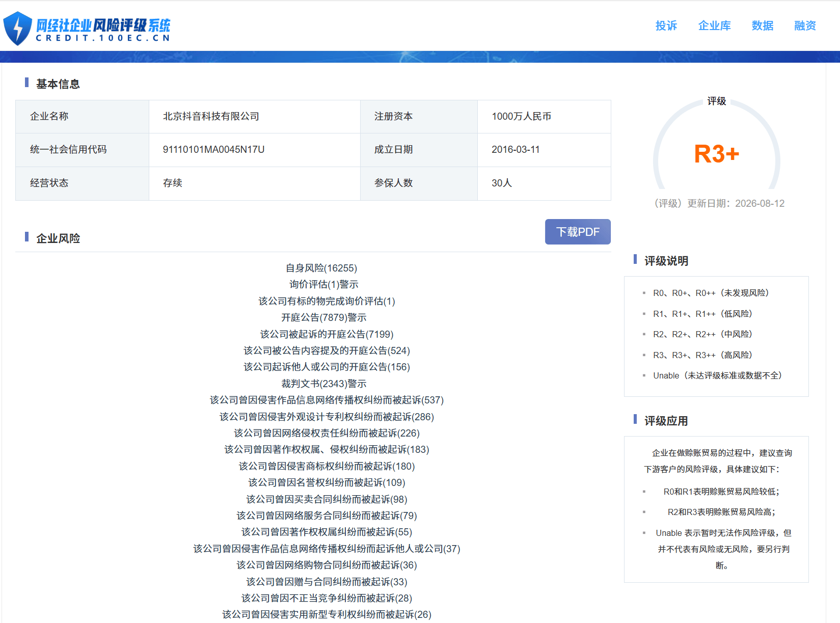Select credit code 91110101MA0045N17U

pos(213,149)
